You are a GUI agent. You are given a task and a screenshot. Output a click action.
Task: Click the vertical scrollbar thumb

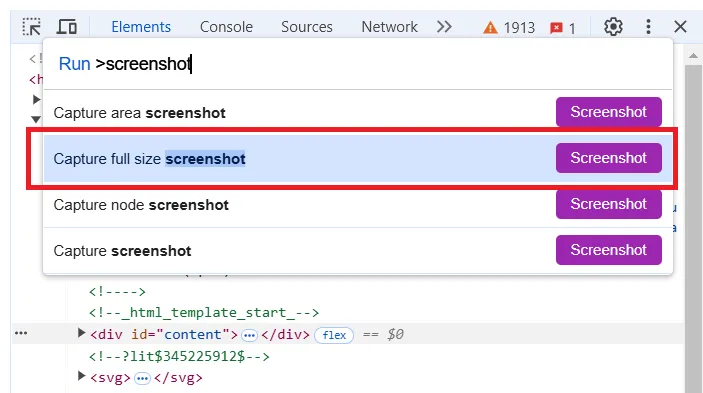693,229
